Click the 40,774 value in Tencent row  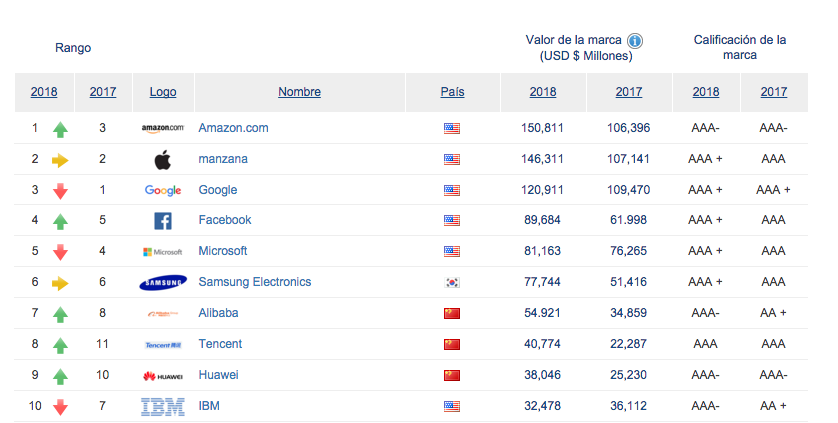(542, 344)
